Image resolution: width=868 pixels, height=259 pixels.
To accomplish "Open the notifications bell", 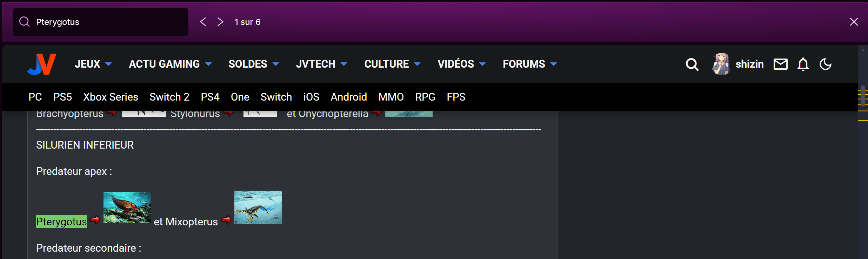I will coord(803,64).
